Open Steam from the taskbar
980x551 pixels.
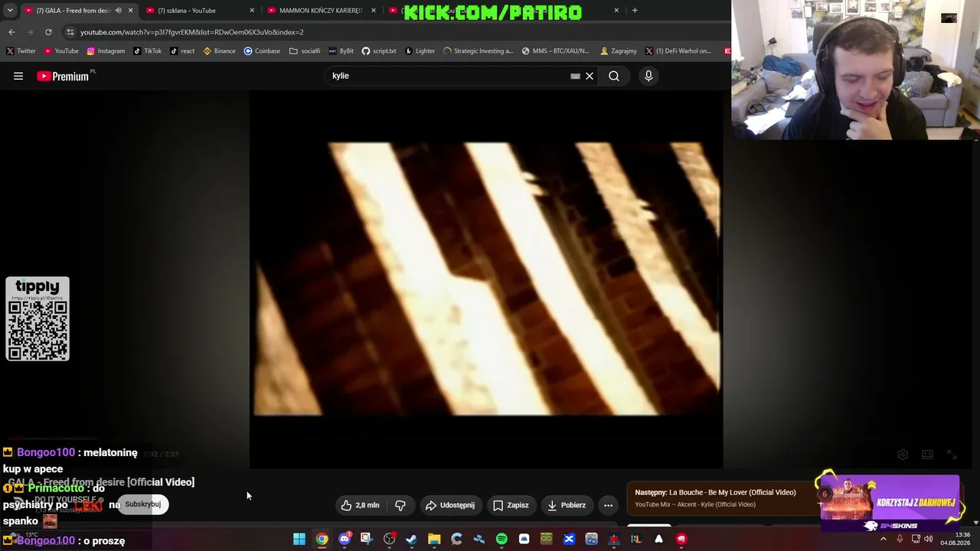[412, 539]
